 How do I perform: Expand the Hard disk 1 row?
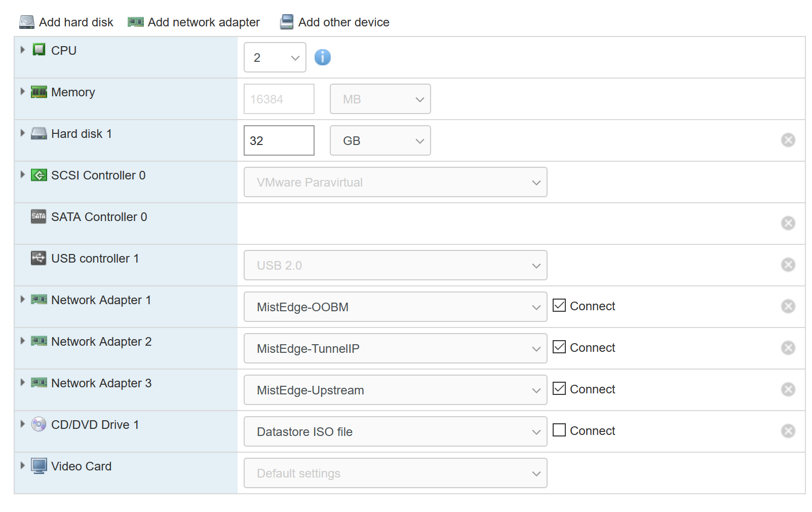point(22,133)
